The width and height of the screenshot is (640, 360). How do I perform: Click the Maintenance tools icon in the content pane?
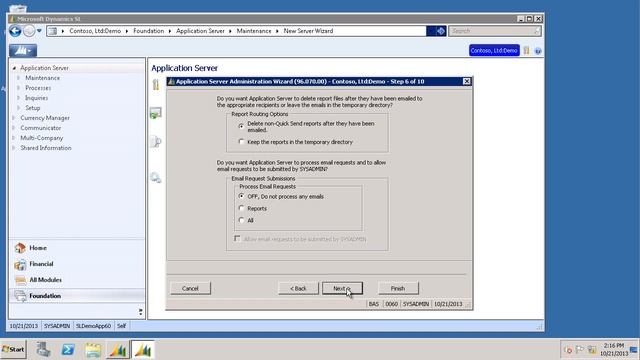click(x=156, y=84)
